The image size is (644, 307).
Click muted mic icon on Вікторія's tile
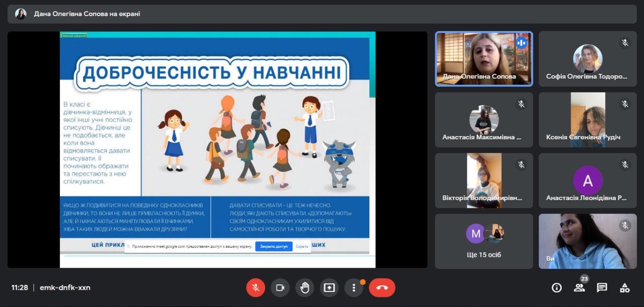point(521,165)
